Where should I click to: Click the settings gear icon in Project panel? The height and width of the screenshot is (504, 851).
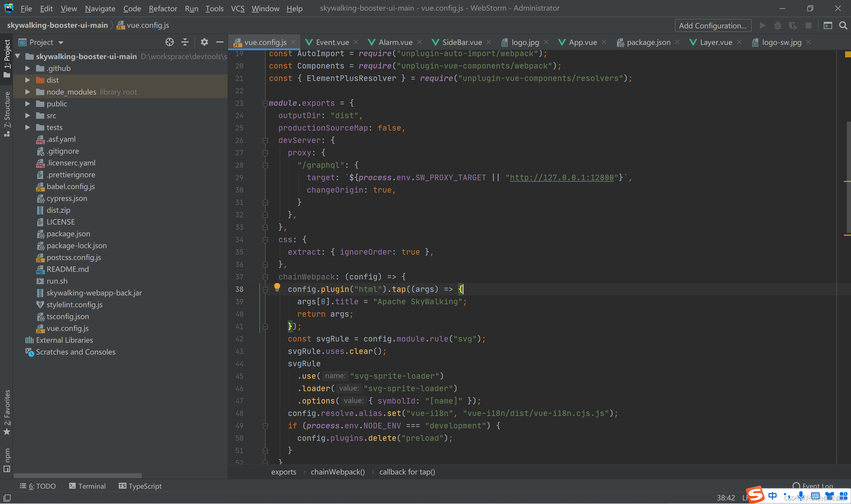point(205,43)
